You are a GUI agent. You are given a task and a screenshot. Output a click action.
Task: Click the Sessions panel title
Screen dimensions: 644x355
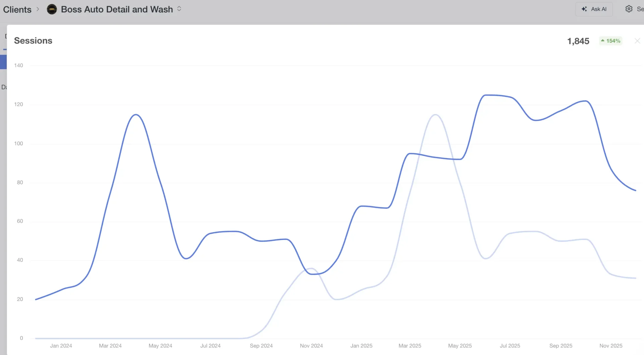point(33,41)
